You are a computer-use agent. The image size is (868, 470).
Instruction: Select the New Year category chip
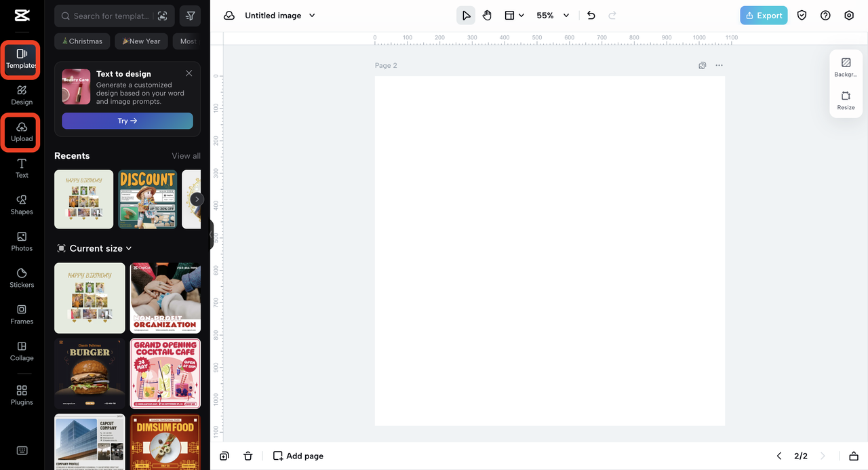click(x=141, y=41)
